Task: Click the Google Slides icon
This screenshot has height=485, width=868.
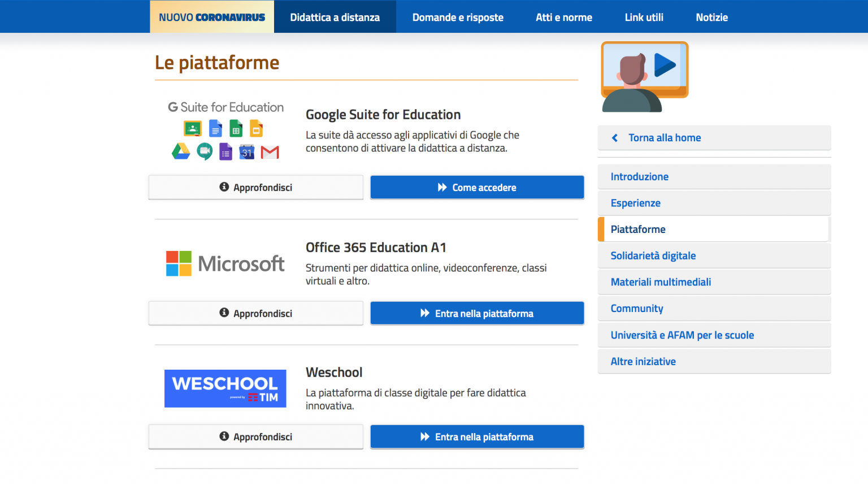Action: pos(257,129)
